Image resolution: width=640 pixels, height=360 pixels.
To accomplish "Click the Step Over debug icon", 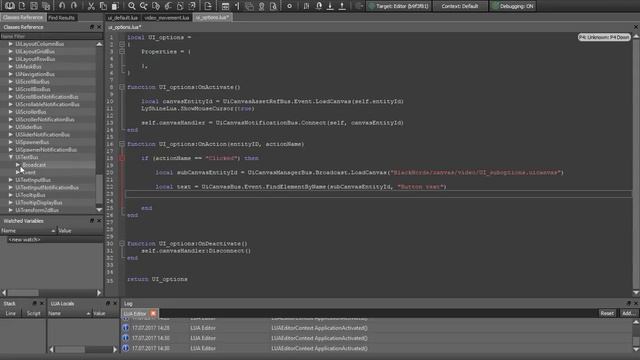I will tap(318, 6).
